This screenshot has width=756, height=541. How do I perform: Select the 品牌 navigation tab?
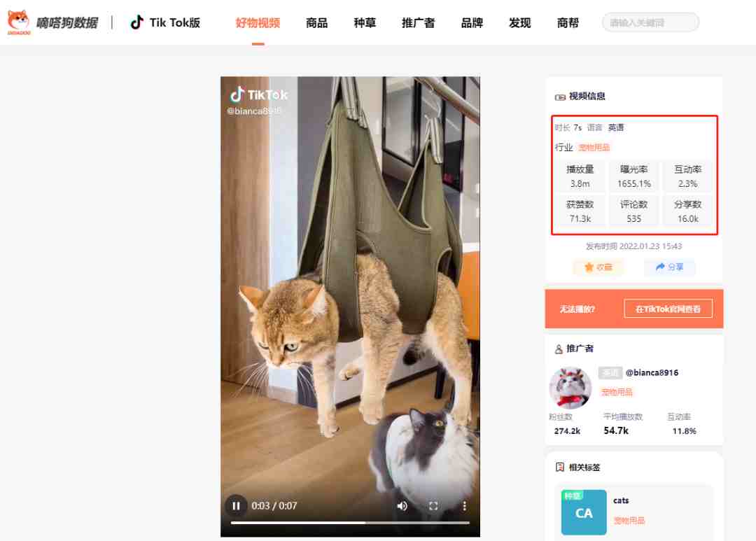pyautogui.click(x=472, y=22)
